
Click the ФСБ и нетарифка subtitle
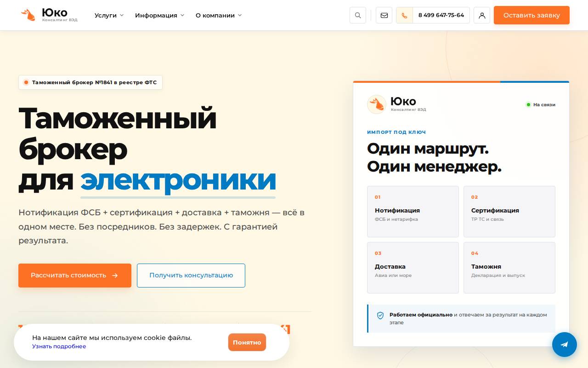click(396, 219)
